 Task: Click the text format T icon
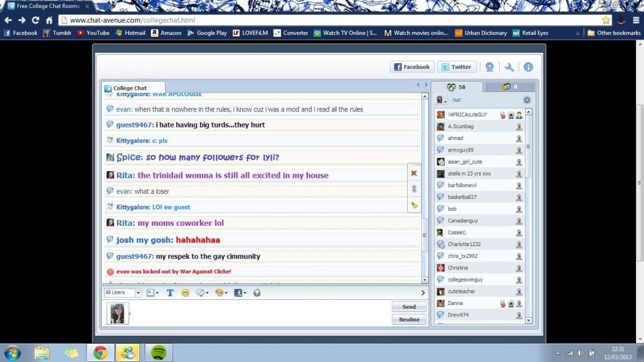(170, 293)
